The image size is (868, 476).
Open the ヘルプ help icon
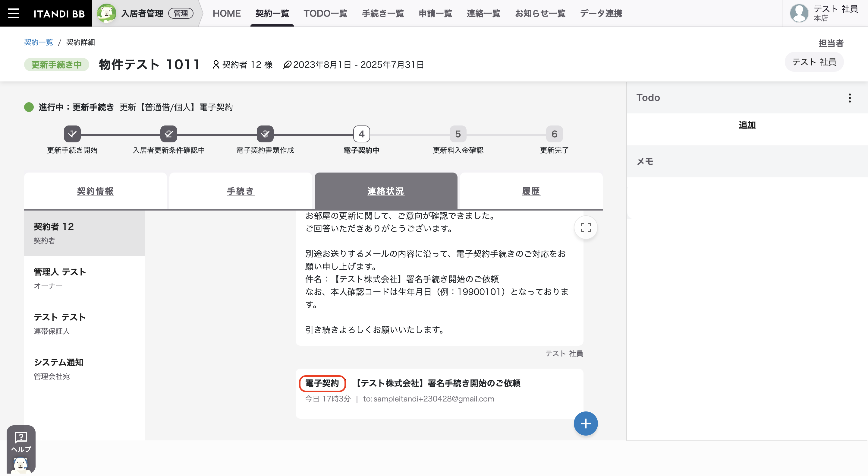point(21,442)
